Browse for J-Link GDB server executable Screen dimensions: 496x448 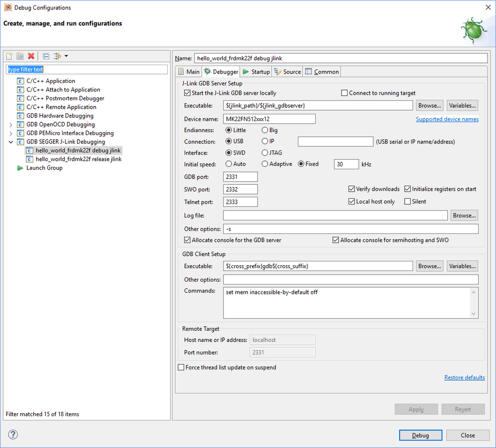point(429,106)
